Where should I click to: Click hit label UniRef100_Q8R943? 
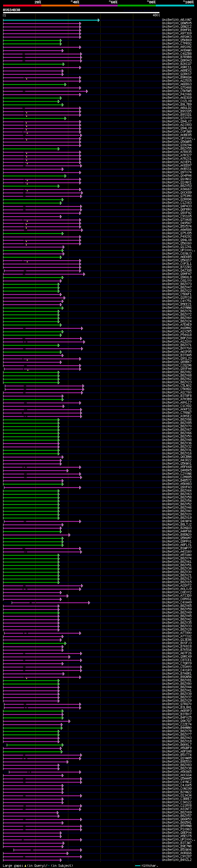(177, 60)
